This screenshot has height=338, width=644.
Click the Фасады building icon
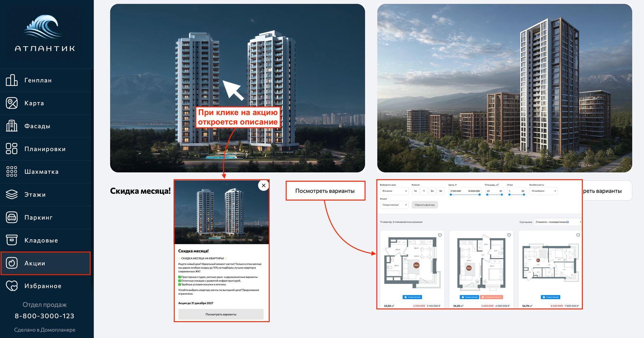click(x=12, y=126)
